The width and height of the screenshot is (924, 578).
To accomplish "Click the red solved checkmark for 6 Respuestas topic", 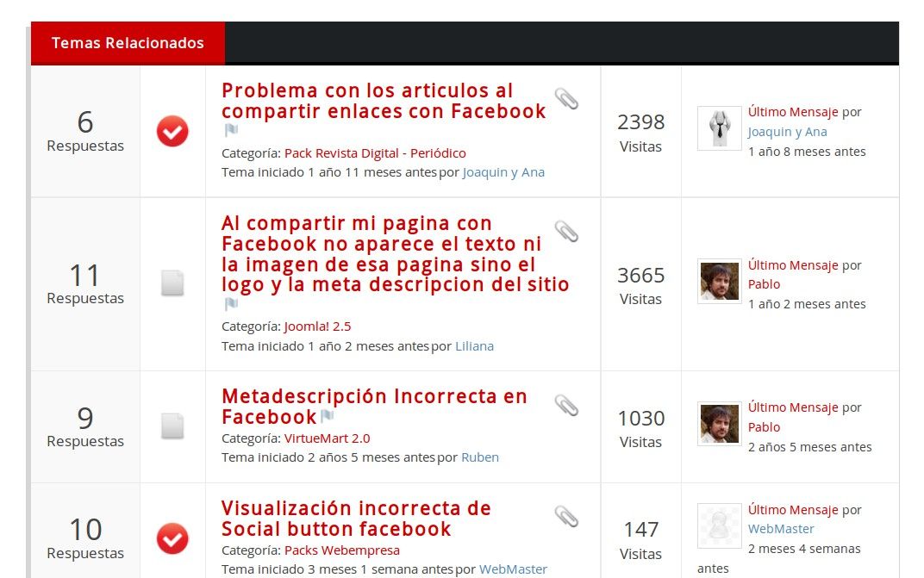I will (x=172, y=131).
